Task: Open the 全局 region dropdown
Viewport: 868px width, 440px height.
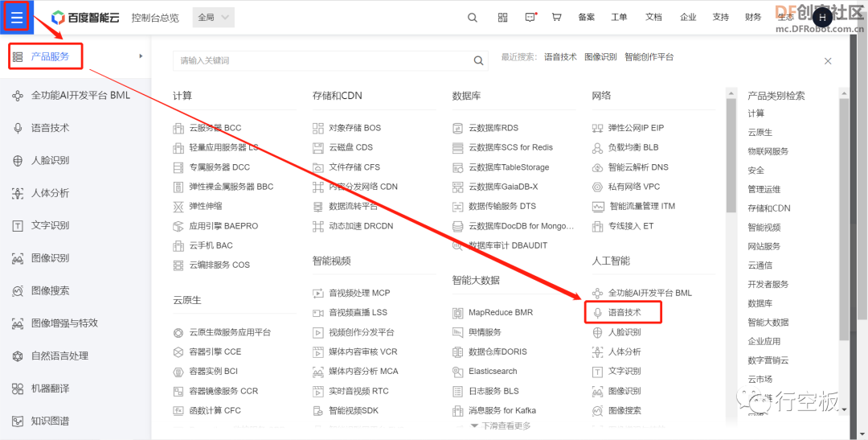Action: (214, 18)
